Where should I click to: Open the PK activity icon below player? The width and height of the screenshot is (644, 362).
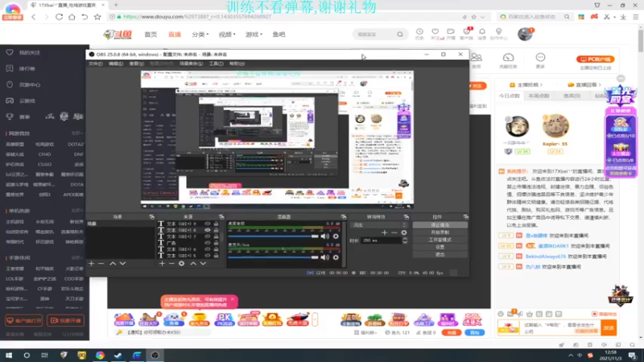pos(224,319)
